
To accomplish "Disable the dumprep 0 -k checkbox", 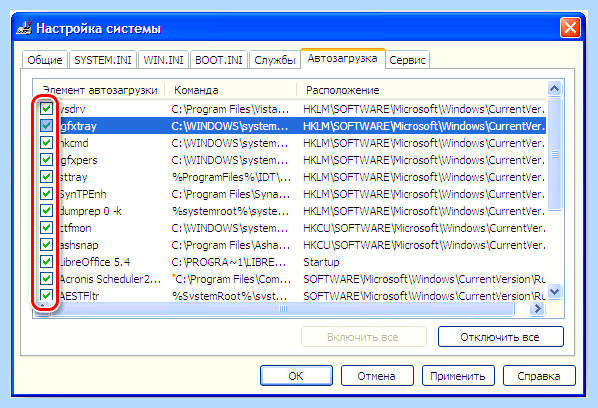I will click(47, 210).
